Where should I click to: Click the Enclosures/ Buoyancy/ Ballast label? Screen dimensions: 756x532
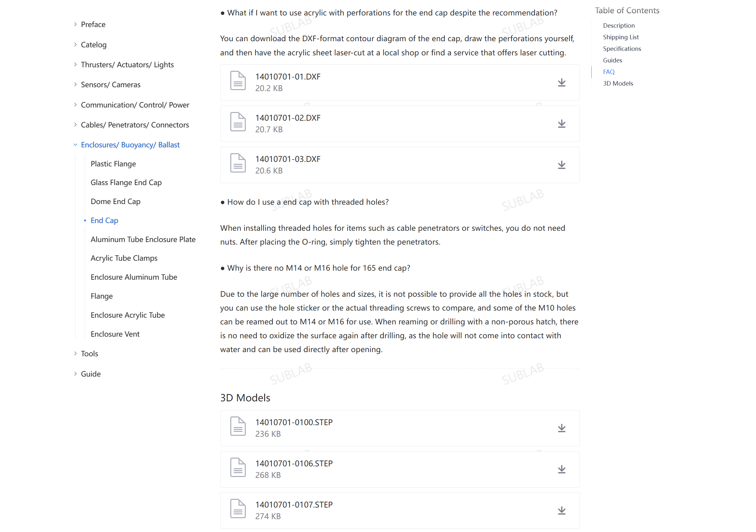click(130, 145)
